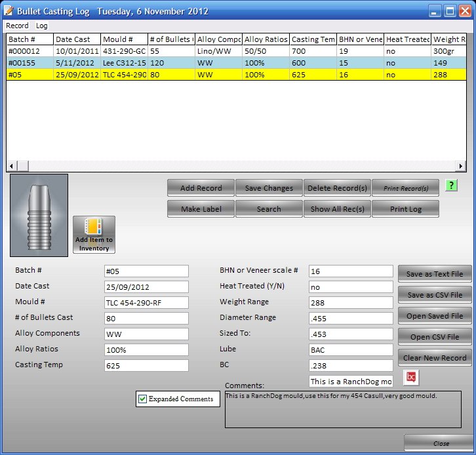Image resolution: width=476 pixels, height=455 pixels.
Task: Click the Clear New Record button
Action: coord(435,358)
